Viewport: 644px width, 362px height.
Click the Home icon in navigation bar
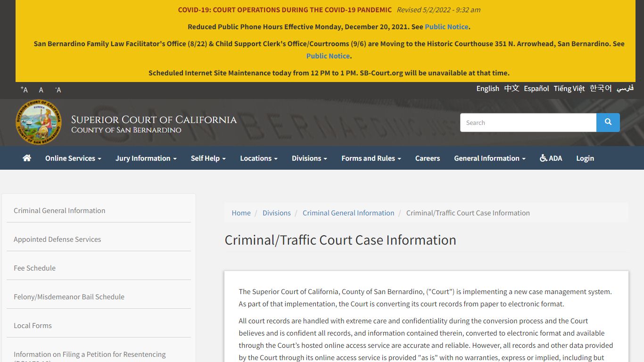(x=27, y=158)
